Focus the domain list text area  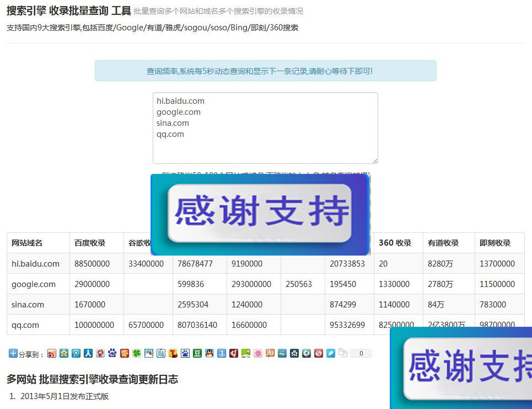[265, 128]
